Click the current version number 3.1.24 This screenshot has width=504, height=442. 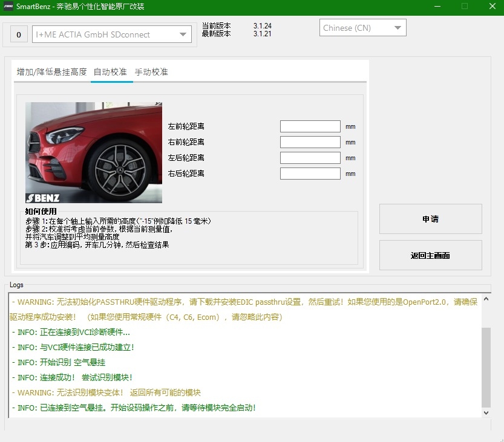pyautogui.click(x=263, y=25)
